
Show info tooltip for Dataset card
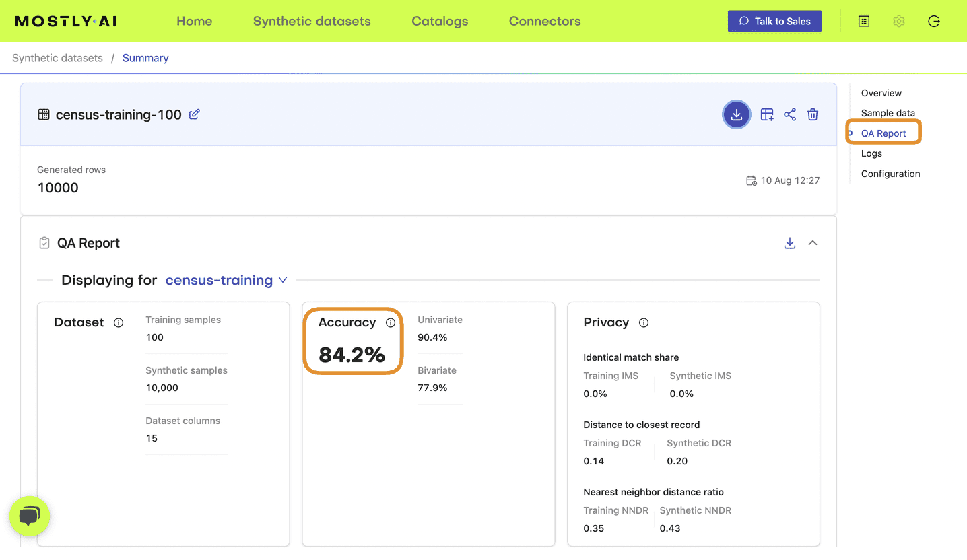(119, 323)
